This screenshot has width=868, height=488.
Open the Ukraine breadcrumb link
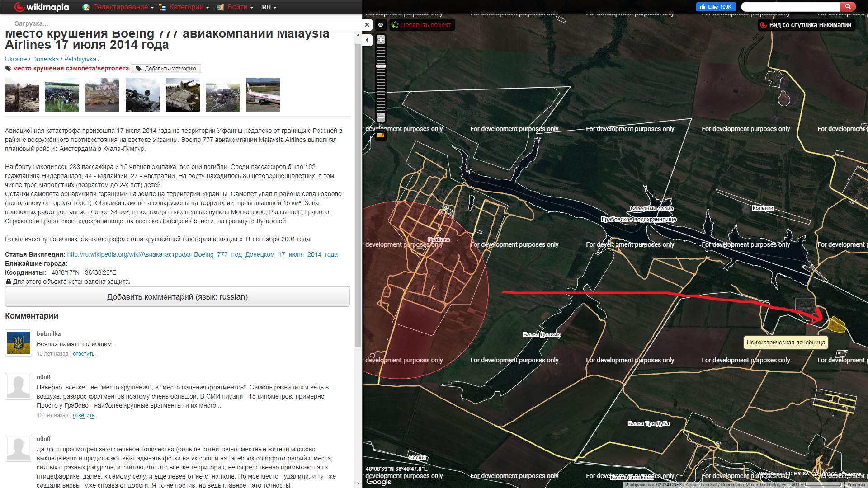16,59
